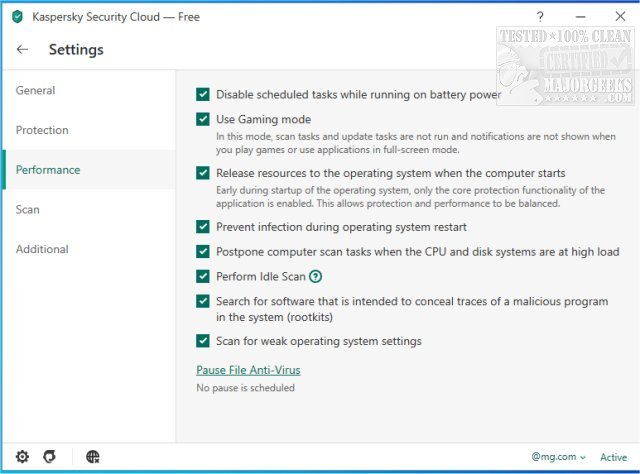The image size is (640, 474).
Task: Uncheck Disable scheduled tasks on battery power
Action: (x=204, y=95)
